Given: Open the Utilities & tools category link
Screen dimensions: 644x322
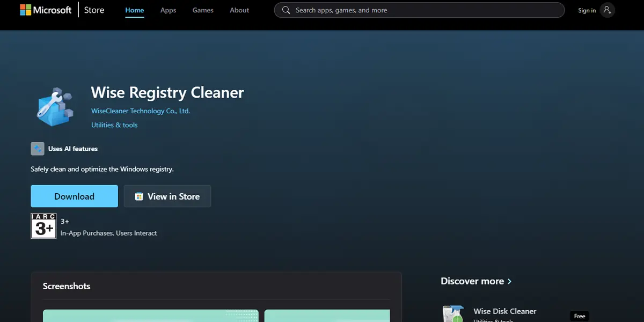Looking at the screenshot, I should click(x=114, y=125).
